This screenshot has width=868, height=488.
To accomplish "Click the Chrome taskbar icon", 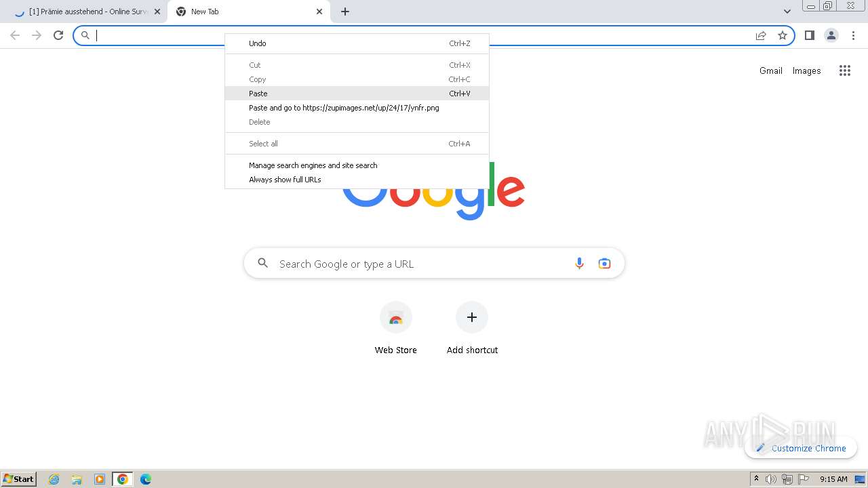I will pyautogui.click(x=123, y=479).
